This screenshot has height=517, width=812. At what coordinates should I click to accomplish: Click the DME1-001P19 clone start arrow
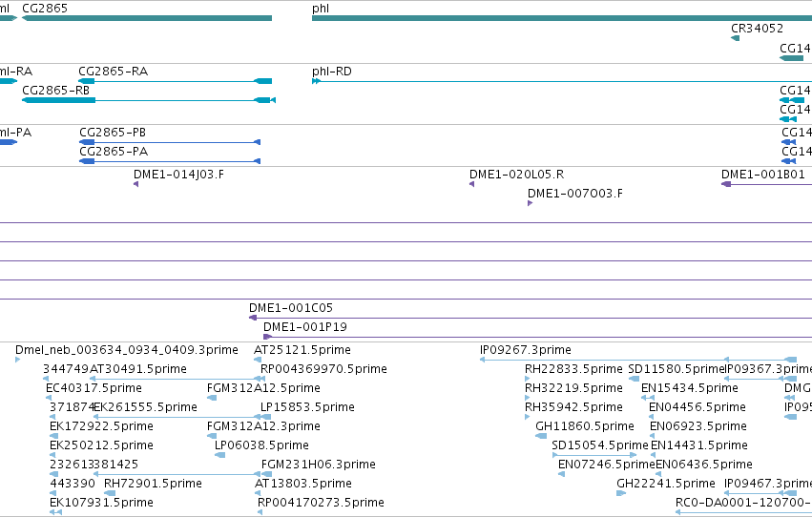(267, 337)
